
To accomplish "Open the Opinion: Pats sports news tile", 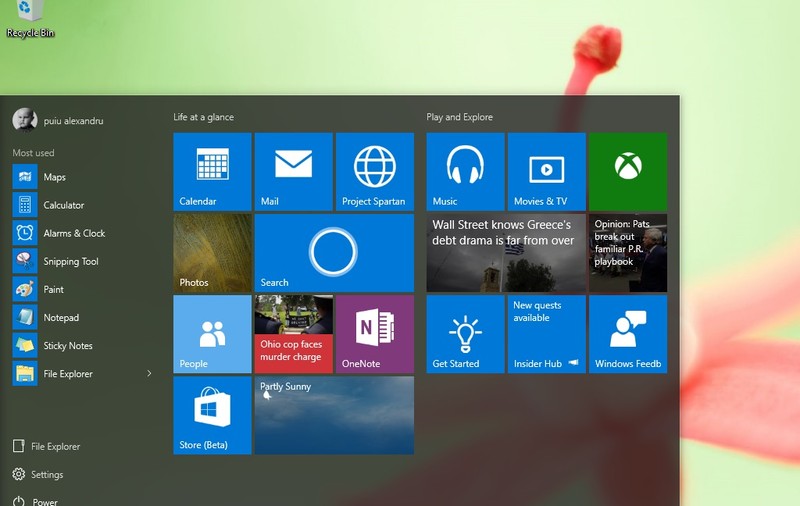I will (628, 253).
